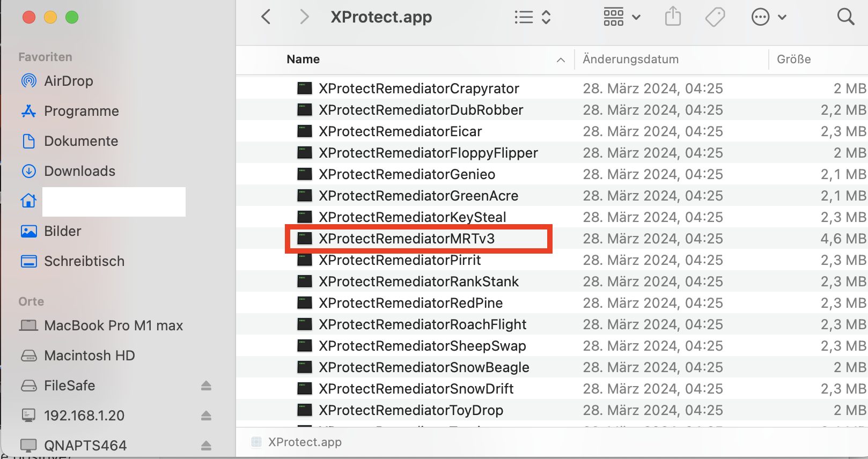Image resolution: width=868 pixels, height=459 pixels.
Task: Open the list view options switcher
Action: 532,17
